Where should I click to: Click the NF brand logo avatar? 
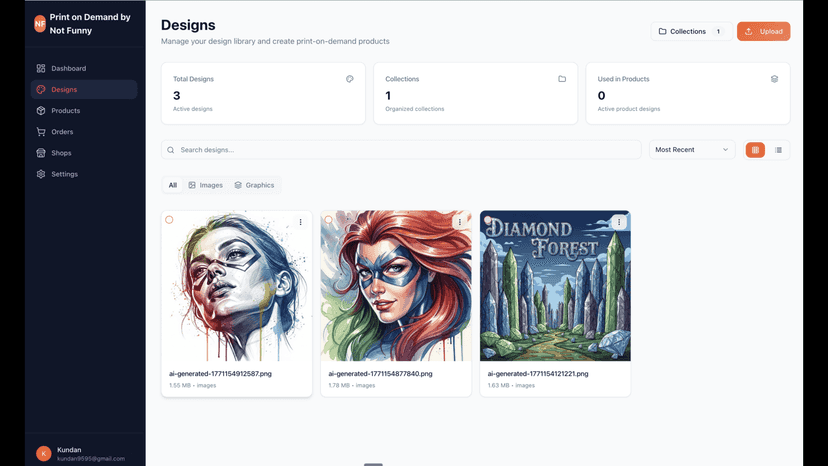pos(40,24)
